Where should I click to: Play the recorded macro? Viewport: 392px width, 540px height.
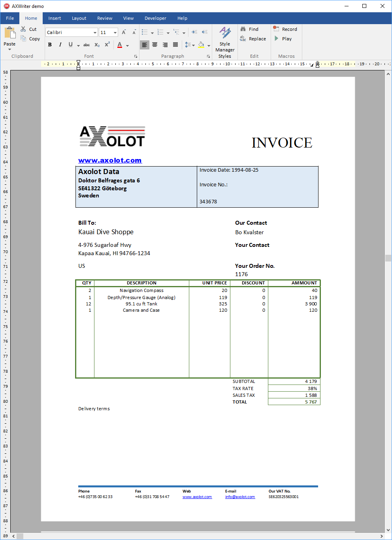coord(283,39)
